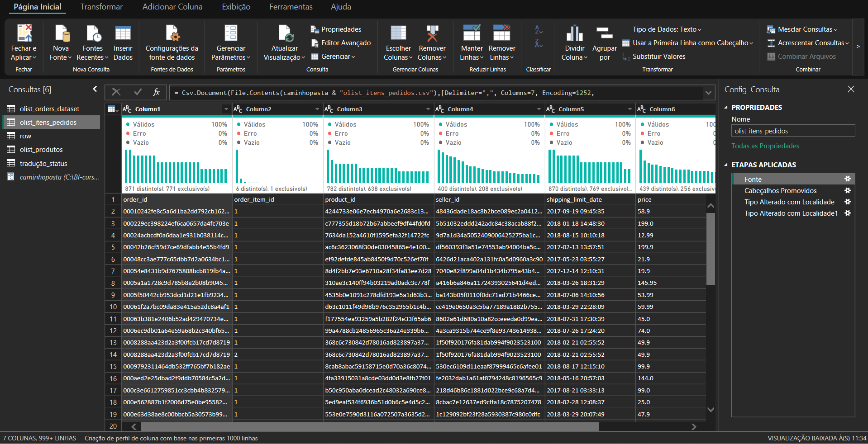Open Column3 filter dropdown
The height and width of the screenshot is (444, 868).
coord(428,109)
